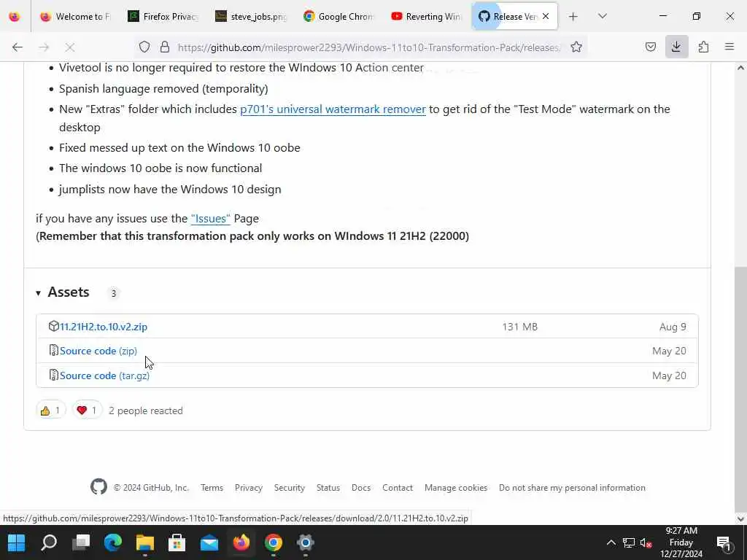Click the thumbs up reaction
The height and width of the screenshot is (560, 747).
(x=50, y=411)
